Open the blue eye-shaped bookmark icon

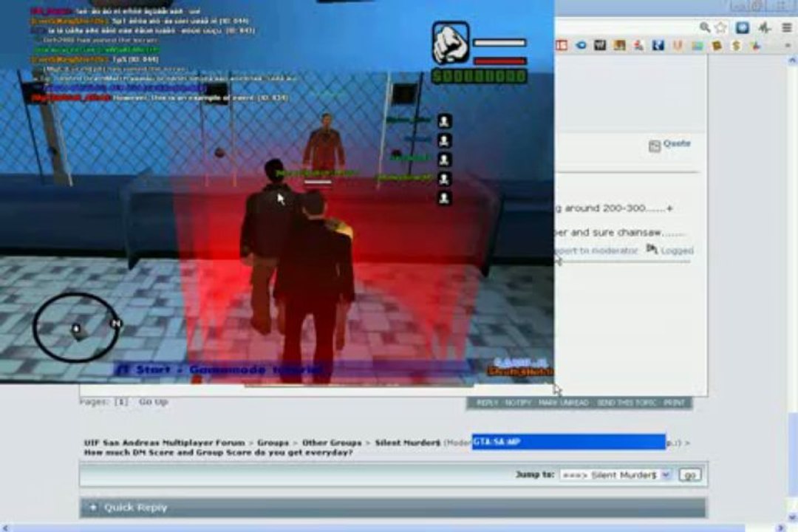[x=581, y=45]
